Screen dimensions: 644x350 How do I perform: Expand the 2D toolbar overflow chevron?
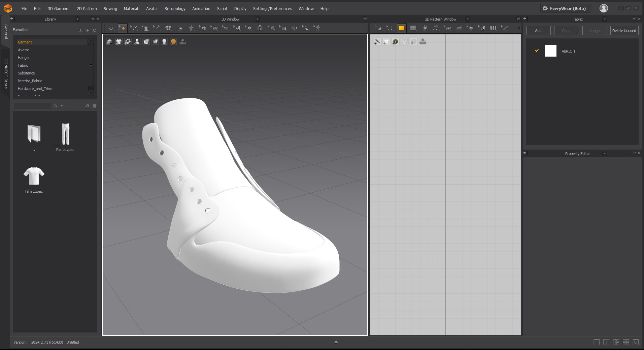pyautogui.click(x=518, y=28)
